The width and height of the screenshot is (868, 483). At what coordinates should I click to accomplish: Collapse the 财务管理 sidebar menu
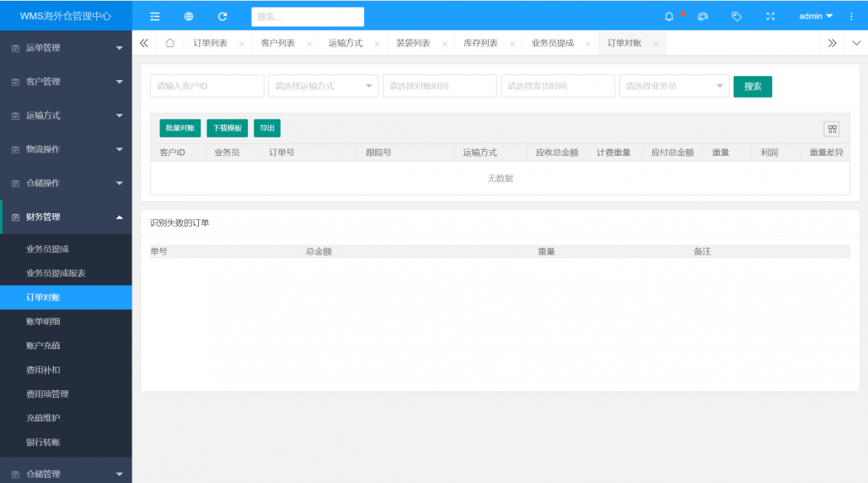click(x=66, y=217)
